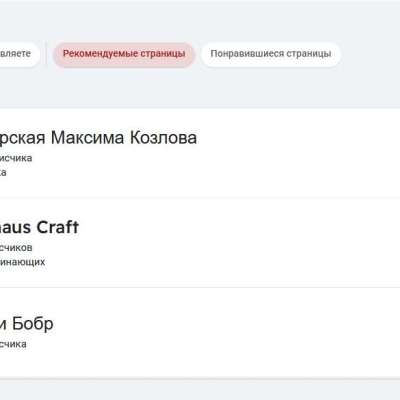Select the partially visible tab ending in вляете

[x=18, y=54]
